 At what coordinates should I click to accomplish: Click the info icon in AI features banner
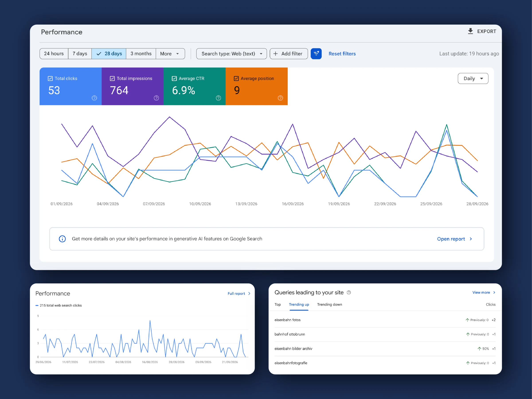click(x=62, y=239)
